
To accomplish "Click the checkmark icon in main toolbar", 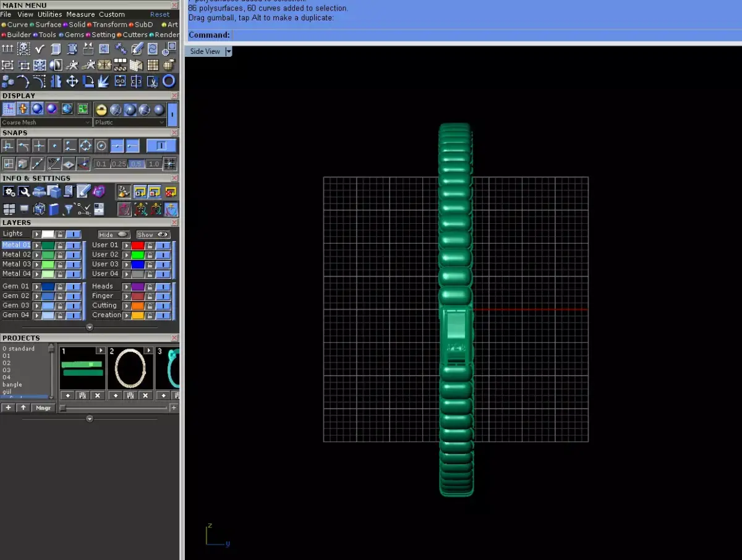I will [x=40, y=49].
